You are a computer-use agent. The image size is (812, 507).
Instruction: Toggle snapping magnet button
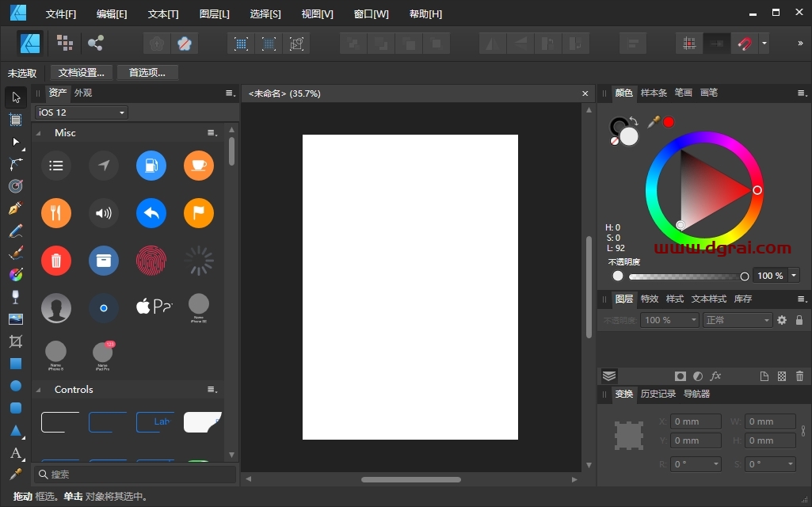(744, 44)
